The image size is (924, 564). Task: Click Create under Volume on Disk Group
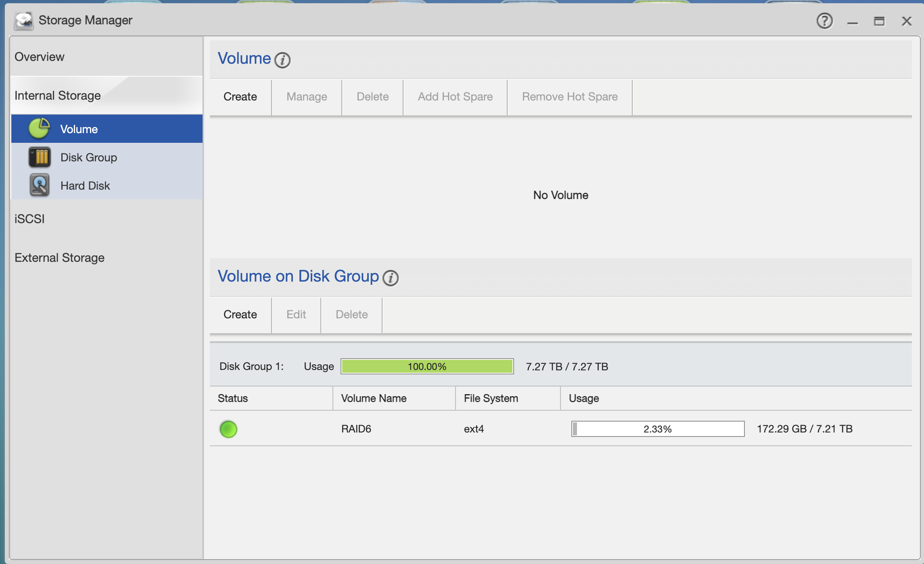pyautogui.click(x=240, y=315)
